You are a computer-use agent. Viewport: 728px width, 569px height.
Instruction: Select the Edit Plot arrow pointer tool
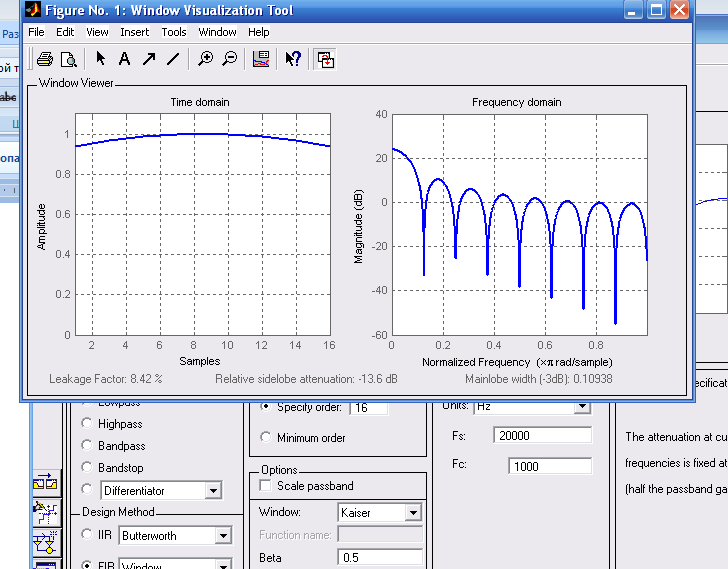tap(101, 59)
